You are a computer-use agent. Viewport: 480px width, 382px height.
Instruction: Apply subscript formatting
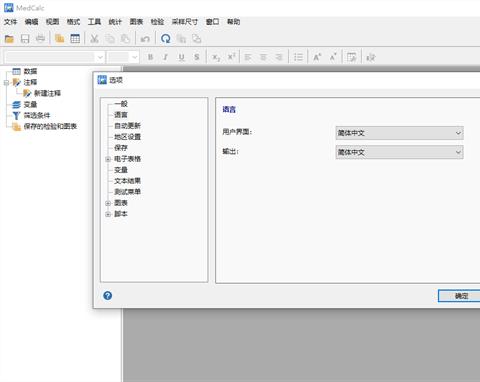216,57
